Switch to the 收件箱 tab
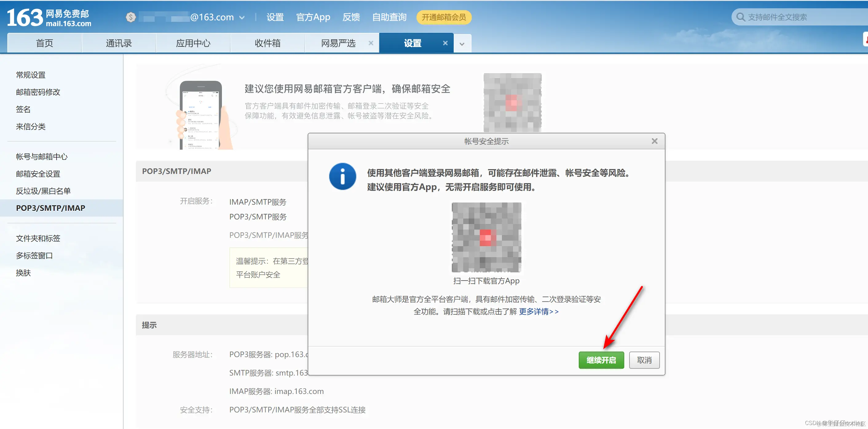The width and height of the screenshot is (868, 429). pos(267,43)
